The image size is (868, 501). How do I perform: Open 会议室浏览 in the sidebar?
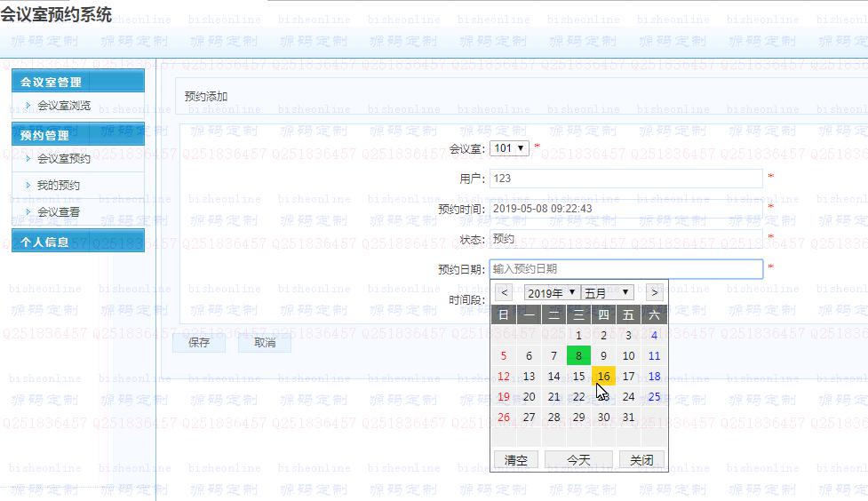pos(64,105)
